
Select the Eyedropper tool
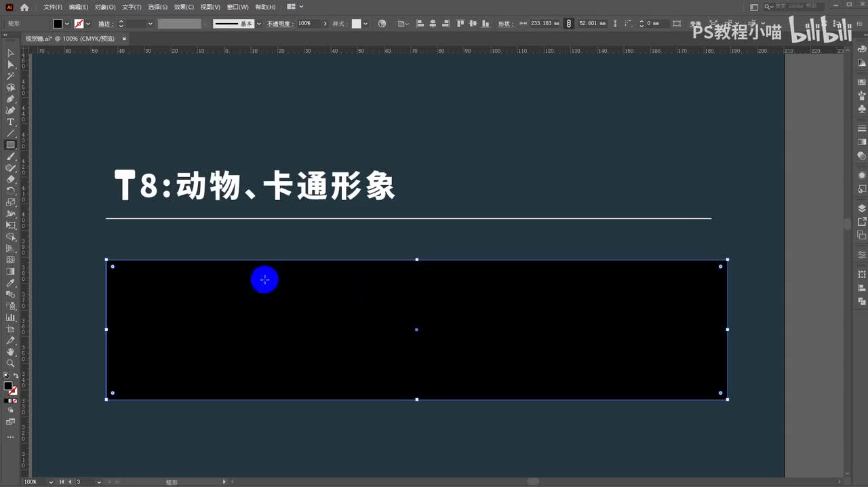click(10, 283)
